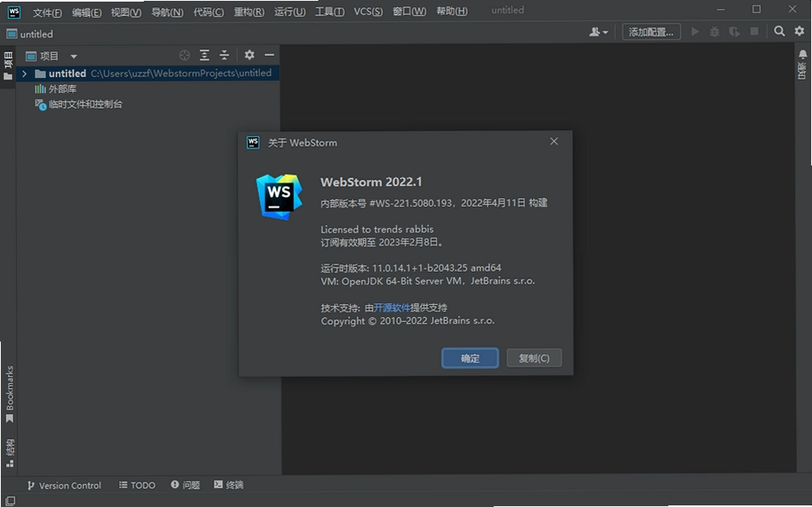Open IDE settings gear in top toolbar
Viewport: 812px width, 507px height.
(x=800, y=31)
